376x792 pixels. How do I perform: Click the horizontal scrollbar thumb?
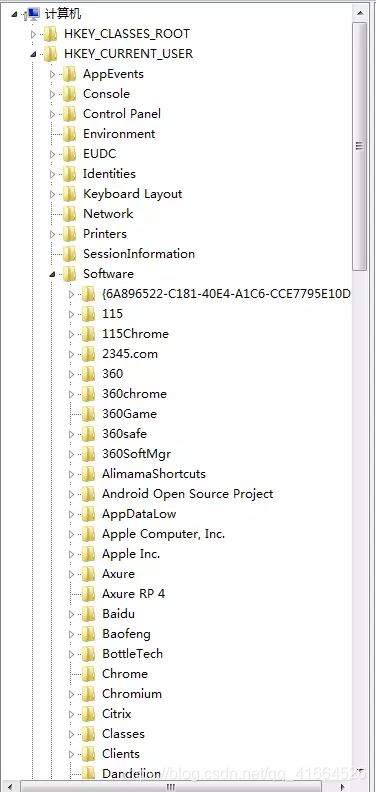tap(171, 786)
